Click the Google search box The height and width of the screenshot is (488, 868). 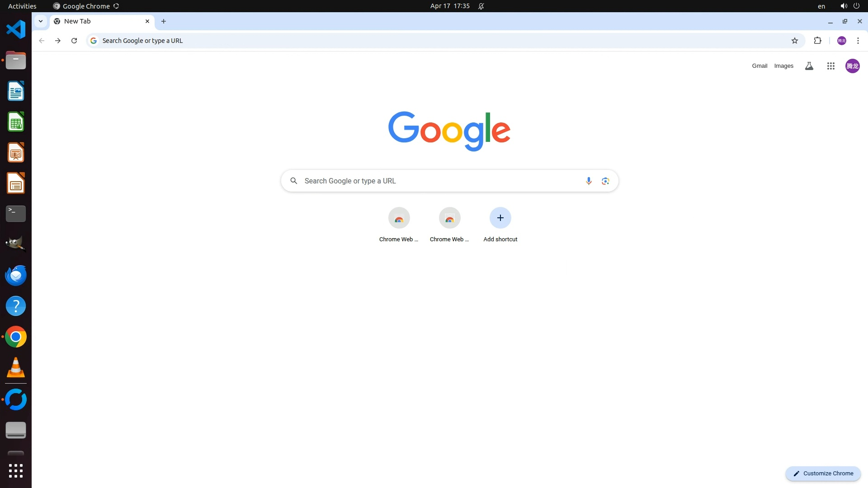(441, 181)
